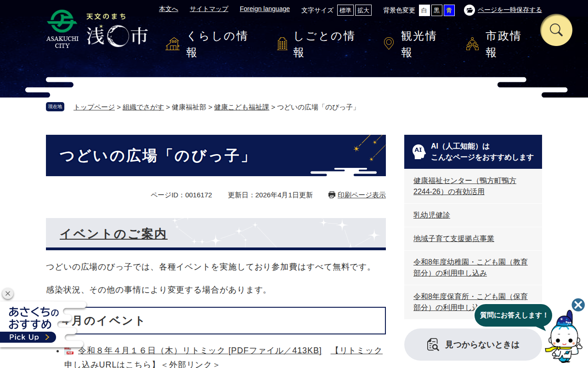Switch background color to blue (青)
588x368 pixels.
click(x=449, y=10)
